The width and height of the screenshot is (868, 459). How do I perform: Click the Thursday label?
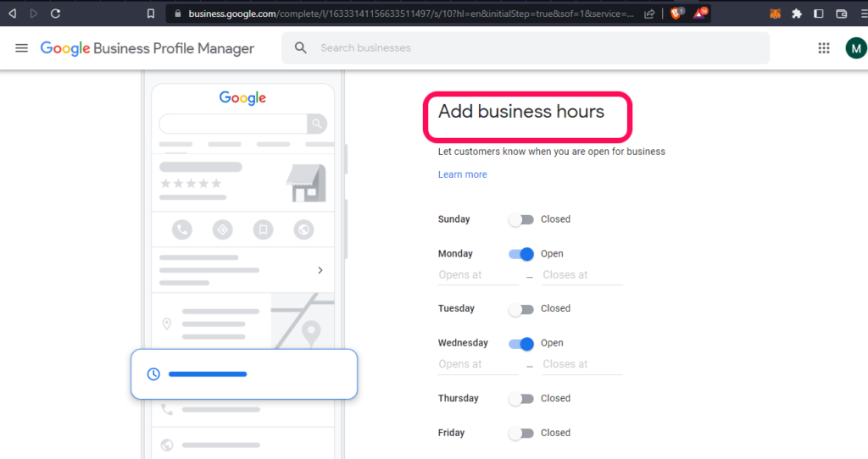point(458,399)
